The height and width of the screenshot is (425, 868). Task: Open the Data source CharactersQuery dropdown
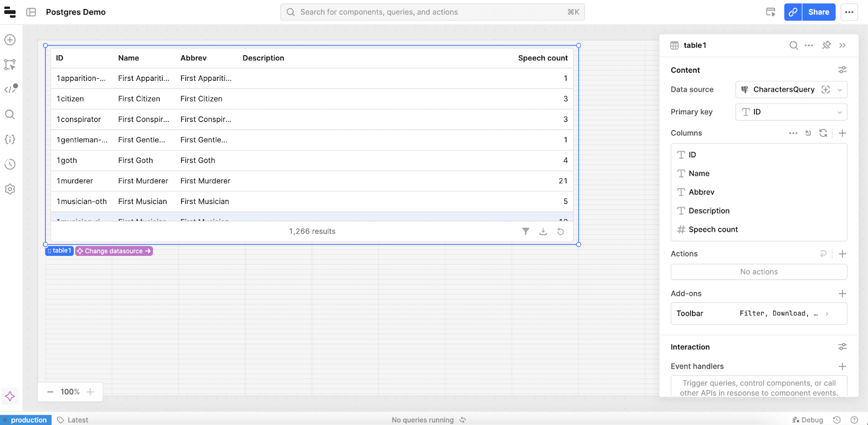(x=791, y=89)
